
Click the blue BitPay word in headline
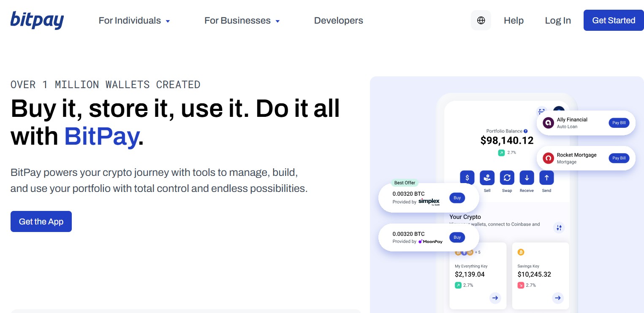pos(101,136)
